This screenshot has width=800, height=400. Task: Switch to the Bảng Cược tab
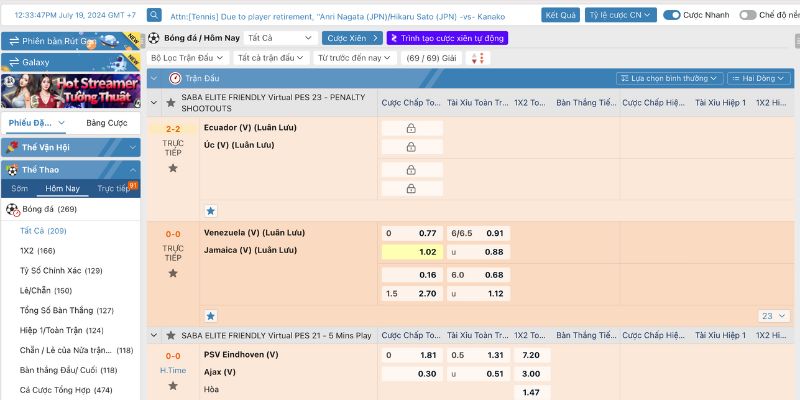point(106,123)
